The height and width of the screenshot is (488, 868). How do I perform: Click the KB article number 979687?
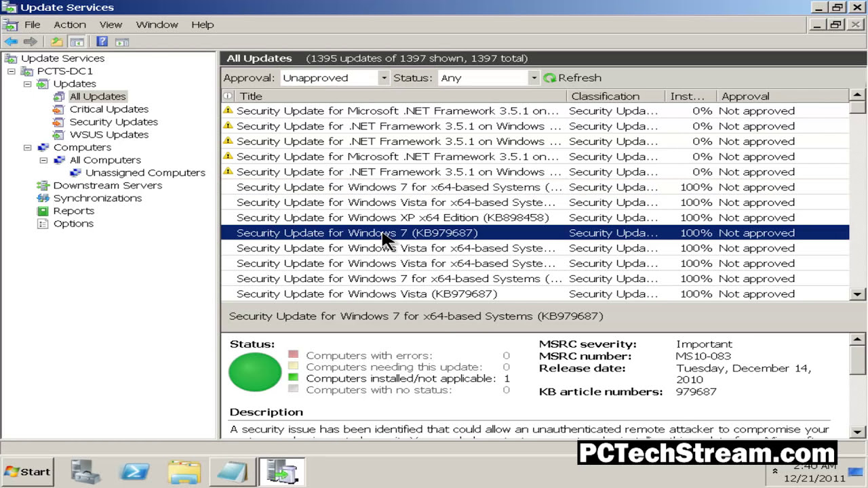point(696,392)
